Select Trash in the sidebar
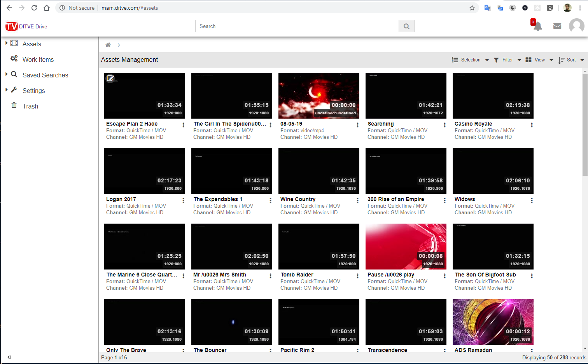Screen dimensions: 588x364 click(30, 106)
